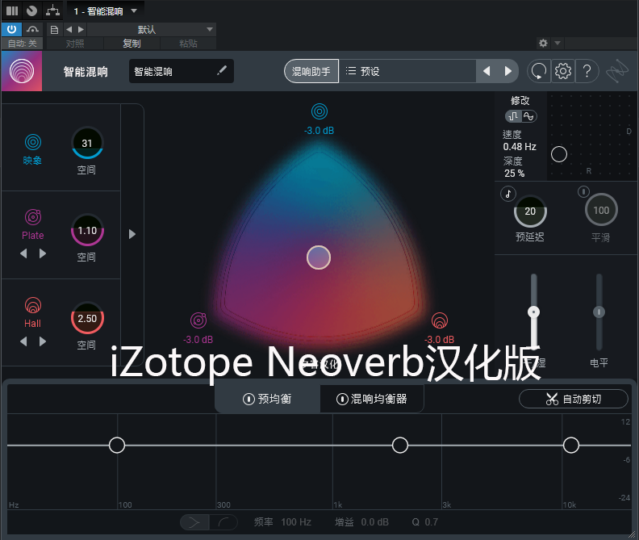This screenshot has width=639, height=540.
Task: Click the iZotope Neoverb logo icon
Action: (22, 72)
